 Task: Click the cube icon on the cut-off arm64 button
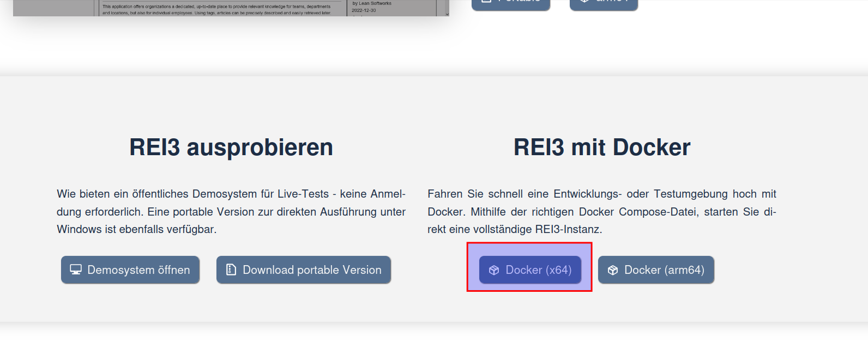pos(584,2)
